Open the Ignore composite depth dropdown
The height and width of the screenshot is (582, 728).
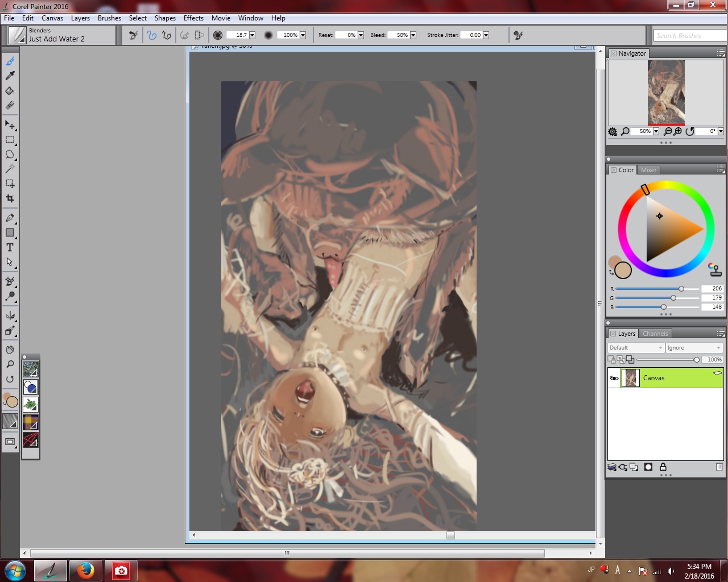(x=694, y=348)
